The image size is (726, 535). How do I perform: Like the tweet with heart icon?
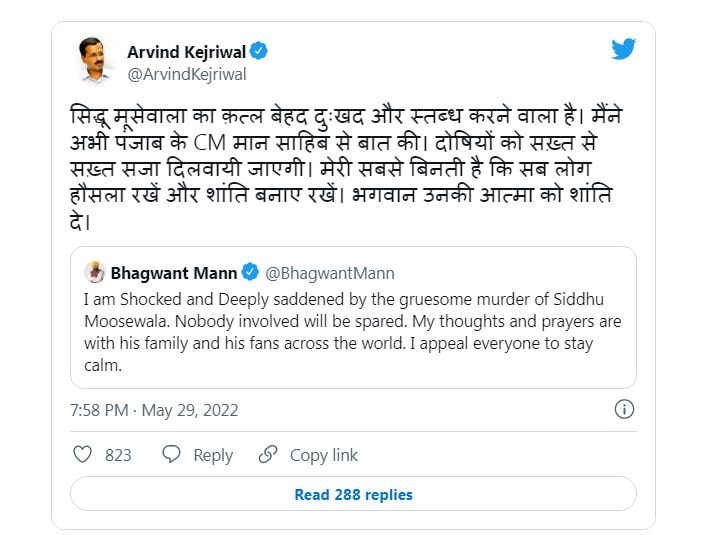[82, 454]
